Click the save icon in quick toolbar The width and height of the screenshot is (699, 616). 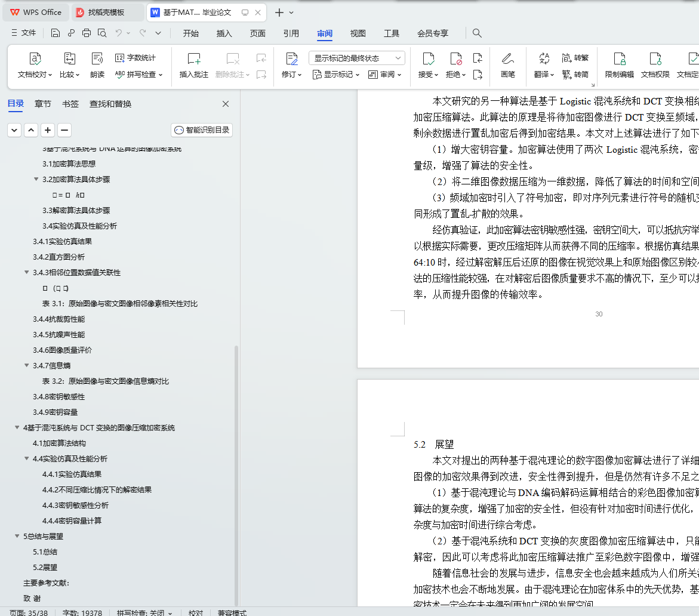click(56, 33)
